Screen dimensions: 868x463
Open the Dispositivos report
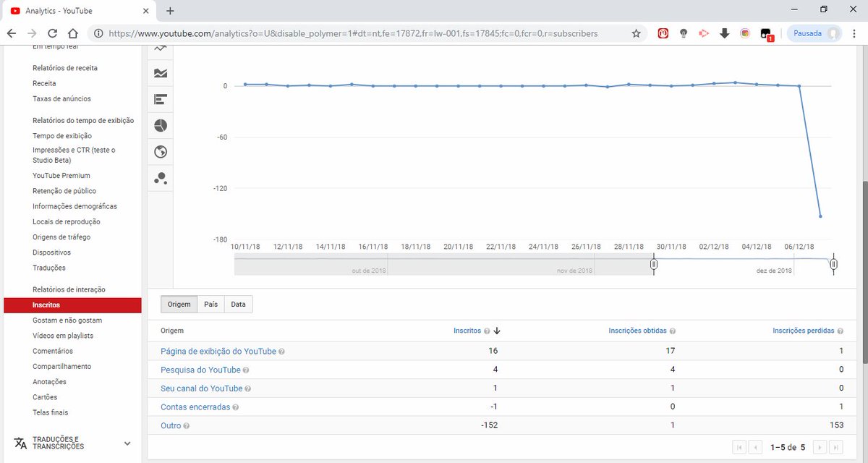pyautogui.click(x=51, y=252)
